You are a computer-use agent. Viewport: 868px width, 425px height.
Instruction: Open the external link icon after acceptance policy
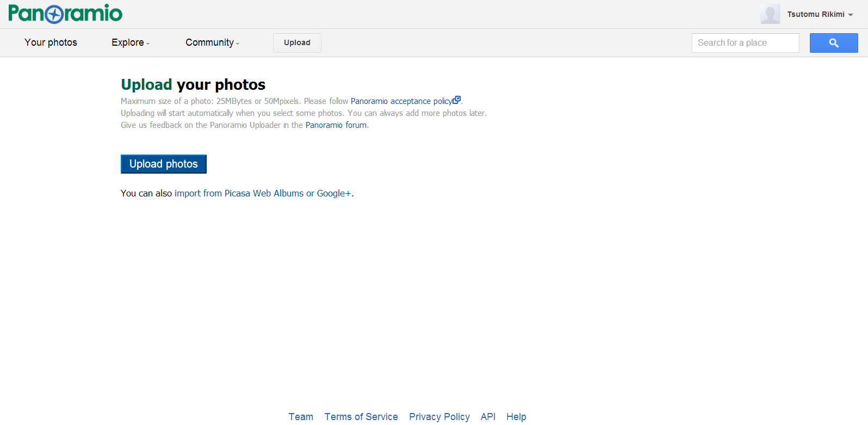[457, 100]
